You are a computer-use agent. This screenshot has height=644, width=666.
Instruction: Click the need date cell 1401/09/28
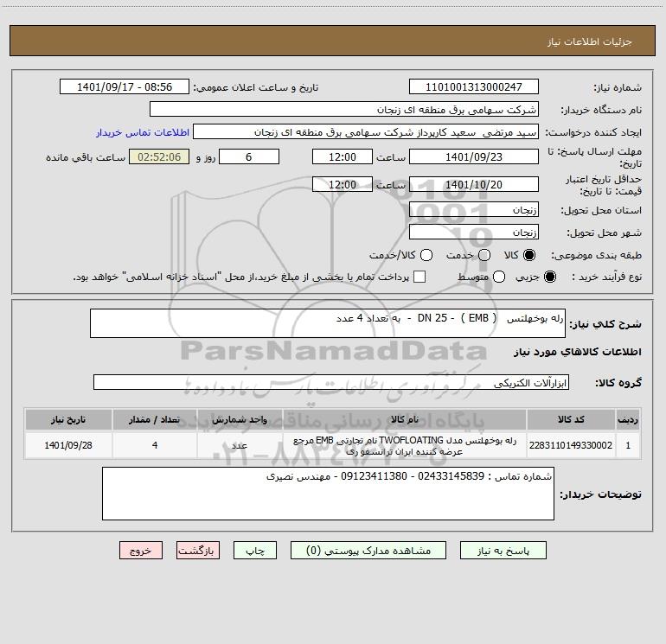point(68,445)
